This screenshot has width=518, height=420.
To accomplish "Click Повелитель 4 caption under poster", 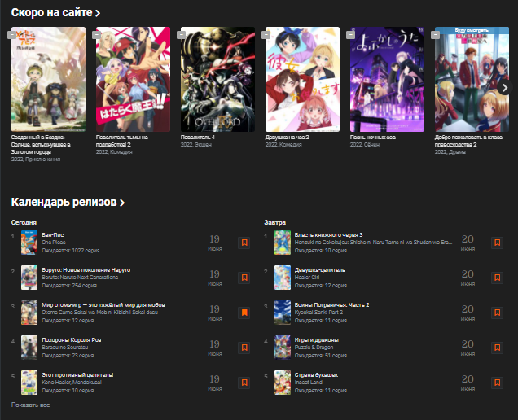I will tap(198, 137).
